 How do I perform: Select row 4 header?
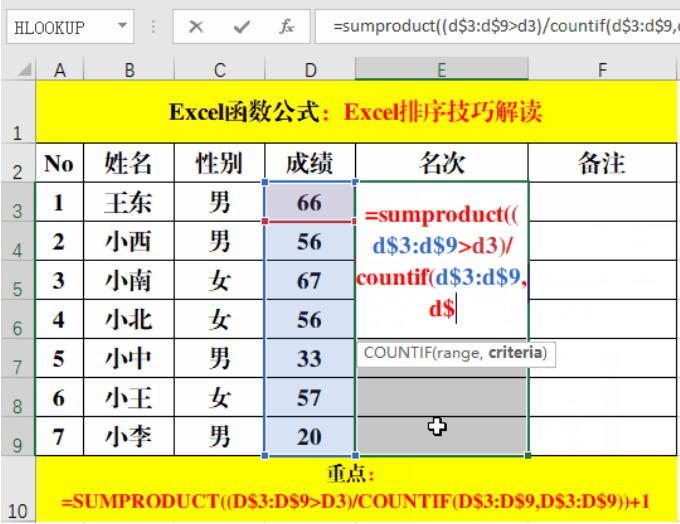coord(17,241)
